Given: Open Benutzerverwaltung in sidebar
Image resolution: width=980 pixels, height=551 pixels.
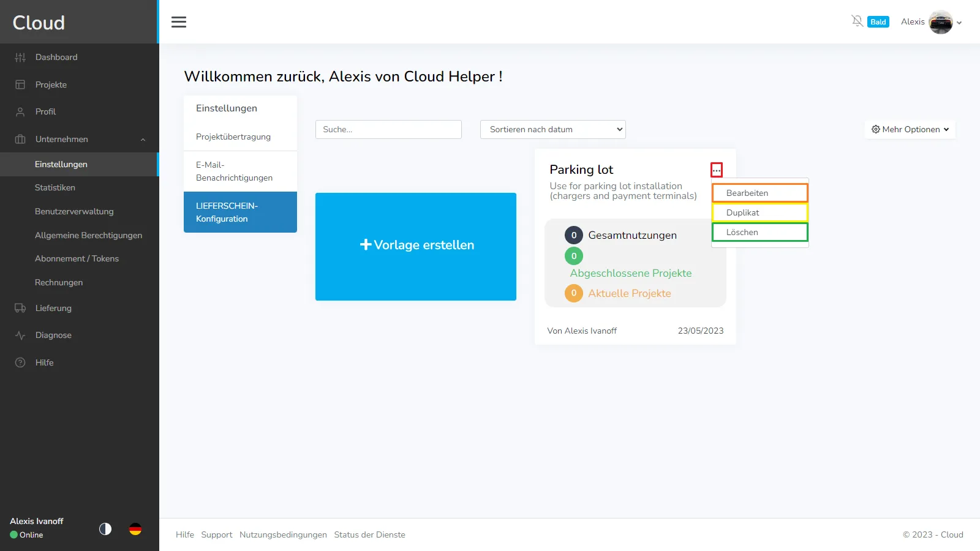Looking at the screenshot, I should pos(80,211).
